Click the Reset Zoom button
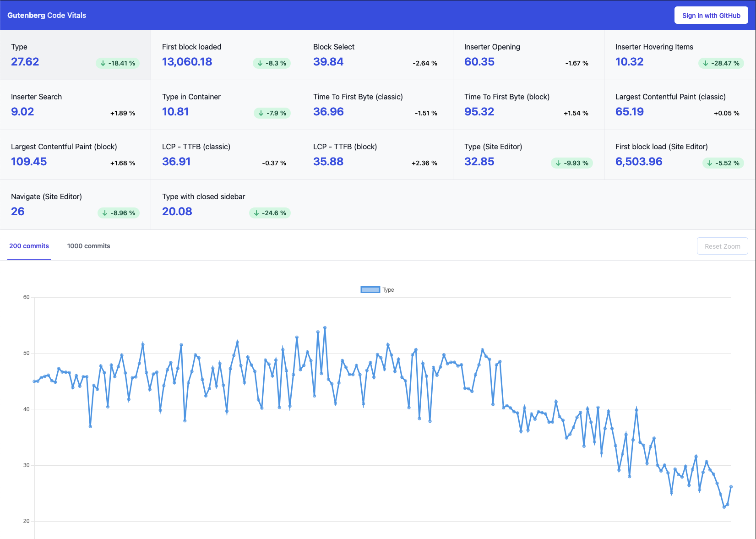The height and width of the screenshot is (539, 756). [x=722, y=246]
